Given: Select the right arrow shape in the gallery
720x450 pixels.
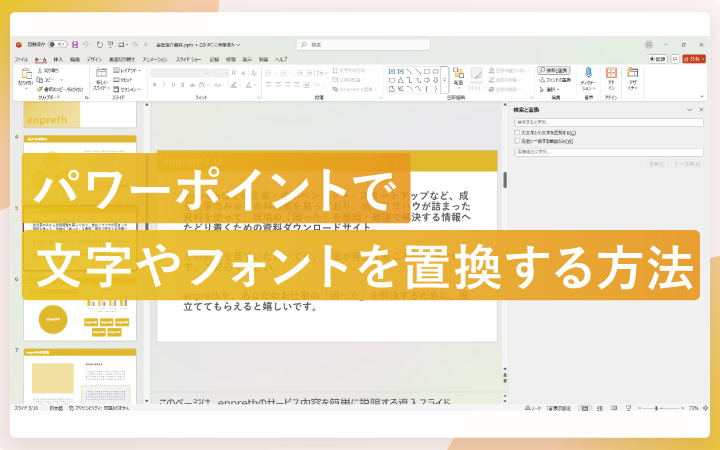Looking at the screenshot, I should [427, 80].
